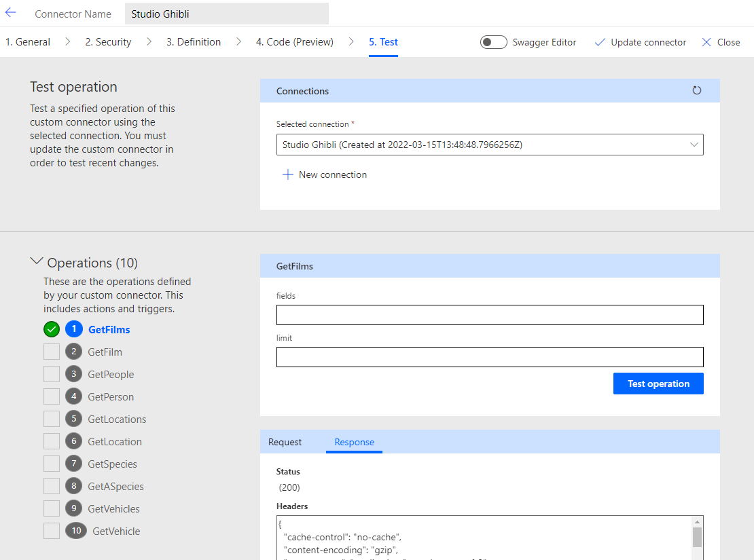The height and width of the screenshot is (560, 754).
Task: Click chevron between General and Security steps
Action: 68,42
